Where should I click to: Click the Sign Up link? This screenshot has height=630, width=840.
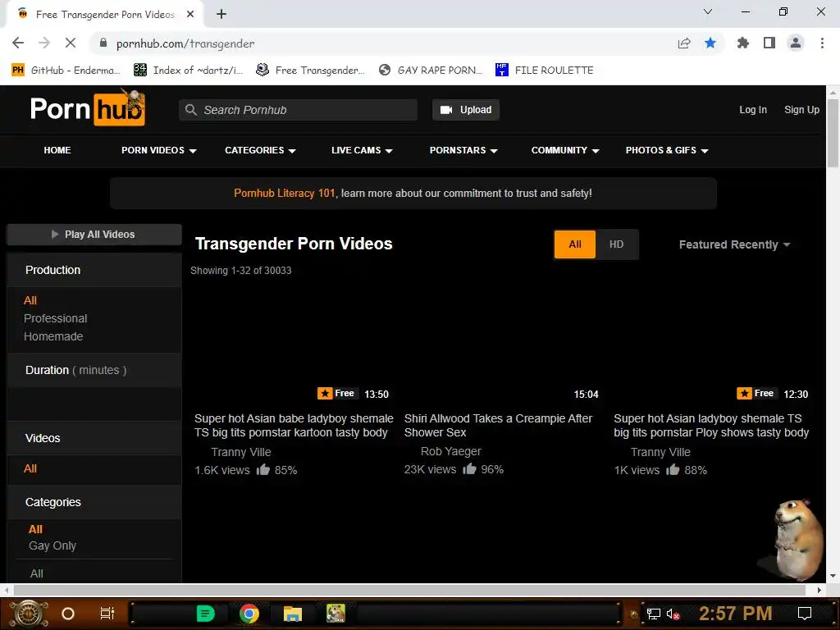click(x=801, y=110)
